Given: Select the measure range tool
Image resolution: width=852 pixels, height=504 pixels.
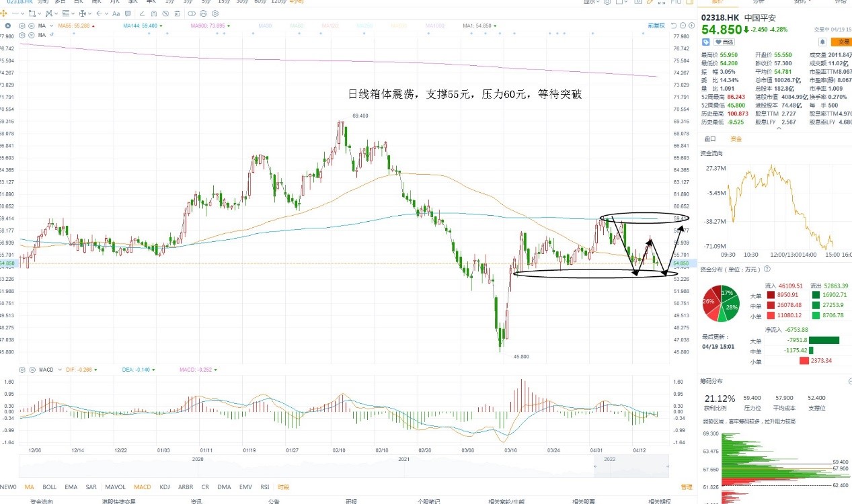Looking at the screenshot, I should [x=83, y=13].
